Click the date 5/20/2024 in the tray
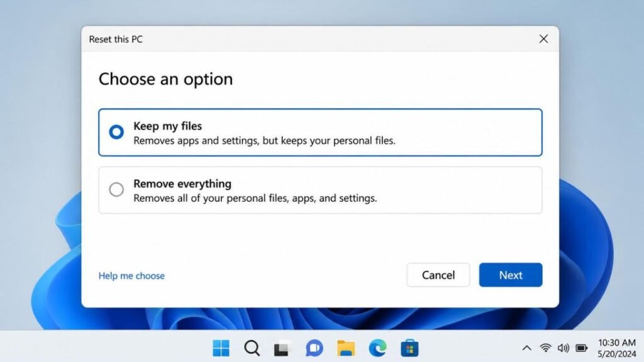Screen dimensions: 644x362 (x=617, y=354)
